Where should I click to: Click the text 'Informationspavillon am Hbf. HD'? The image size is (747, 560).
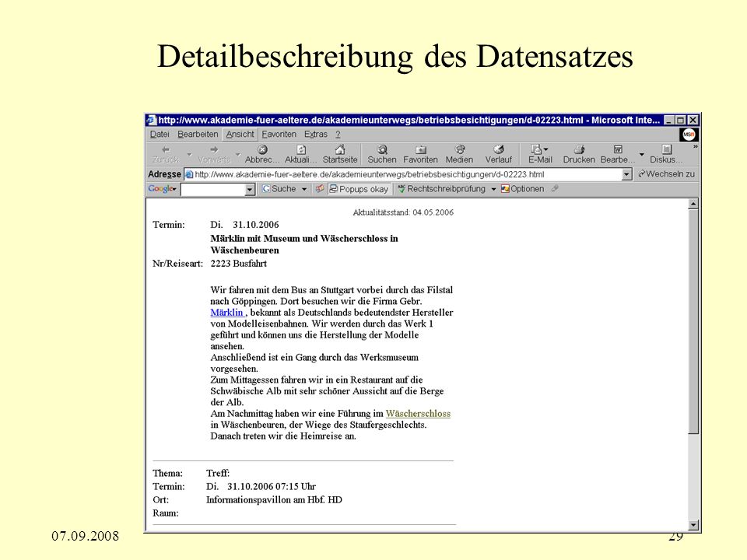[x=274, y=500]
